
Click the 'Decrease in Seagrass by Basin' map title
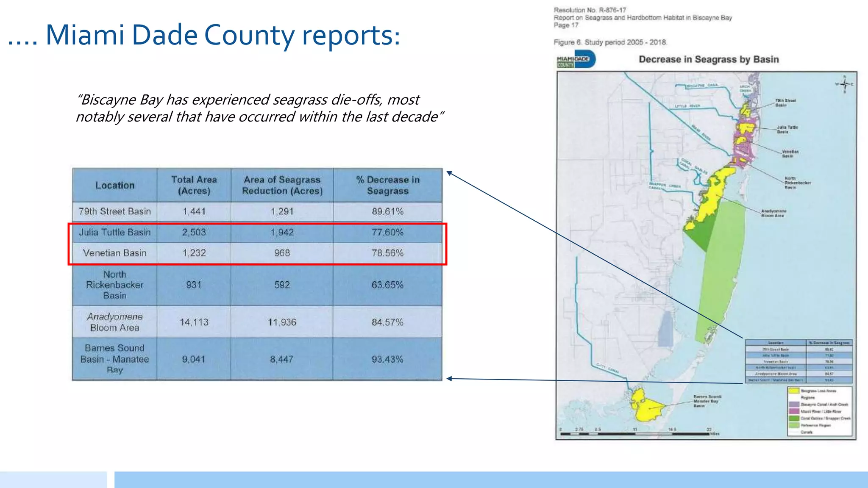point(709,59)
